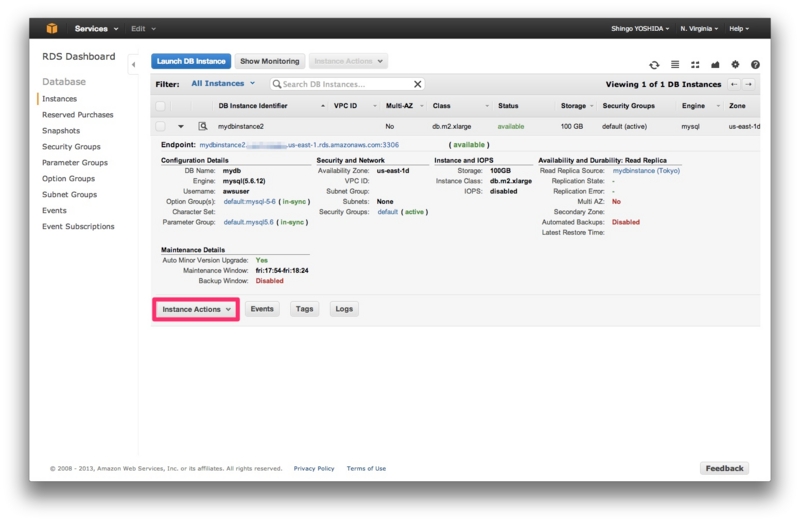Screen dimensions: 800x522
Task: Open the default.mysql5.6 parameter group link
Action: [248, 222]
